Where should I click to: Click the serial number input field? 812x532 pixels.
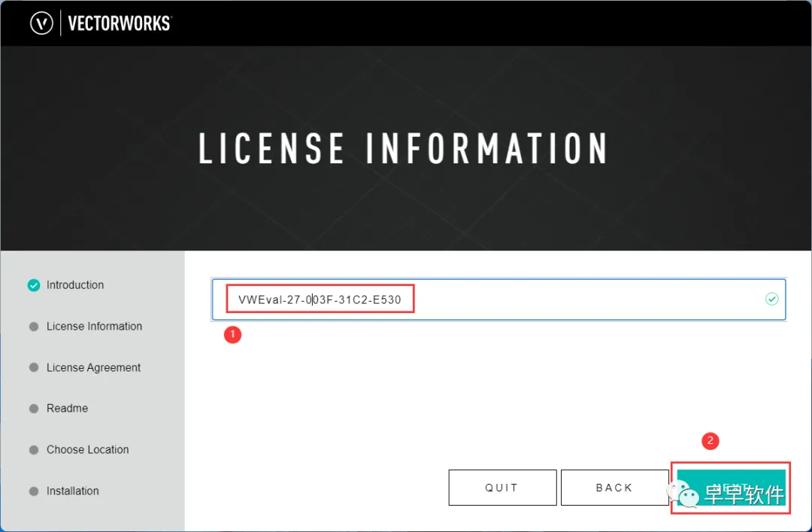(498, 299)
